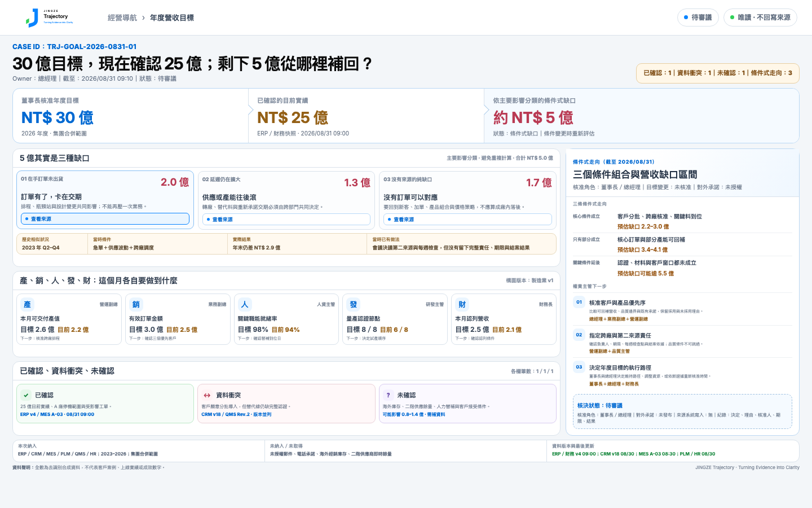This screenshot has height=508, width=812.
Task: Click 總經理＋業務副總＋營運副總 owners text
Action: click(619, 319)
